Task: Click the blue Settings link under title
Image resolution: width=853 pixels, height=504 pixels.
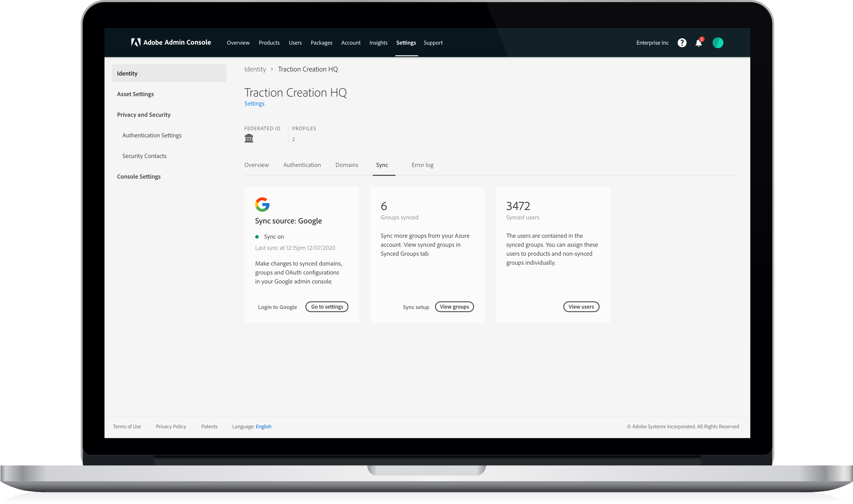Action: pos(254,104)
